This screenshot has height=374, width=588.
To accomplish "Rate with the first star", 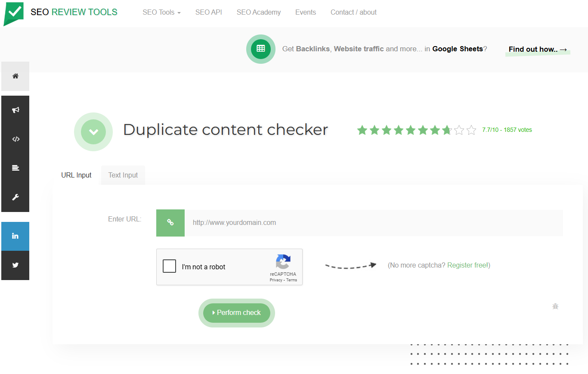I will click(x=362, y=130).
